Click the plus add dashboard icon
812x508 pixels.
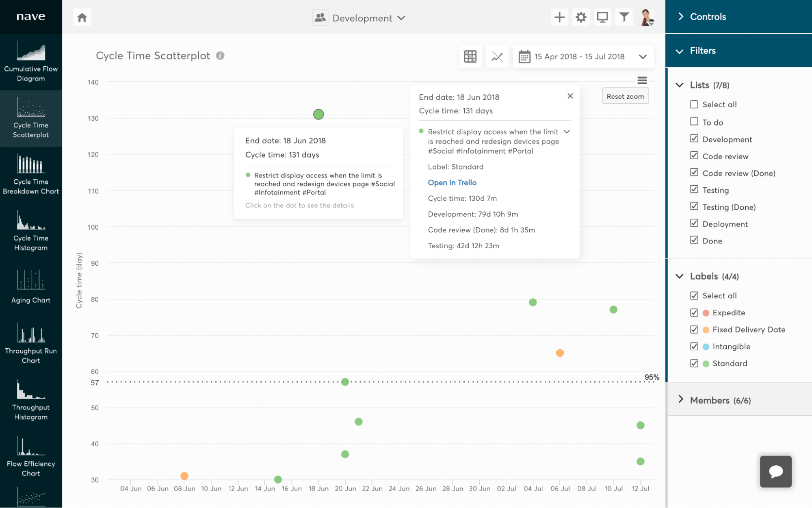[x=559, y=17]
